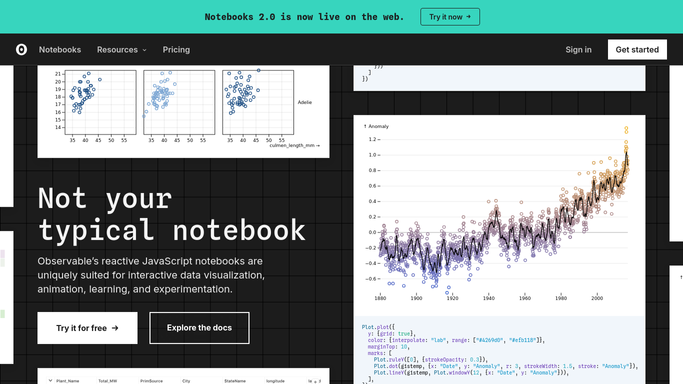Open the Adelie penguin scatterplot card
The image size is (683, 384).
click(183, 111)
